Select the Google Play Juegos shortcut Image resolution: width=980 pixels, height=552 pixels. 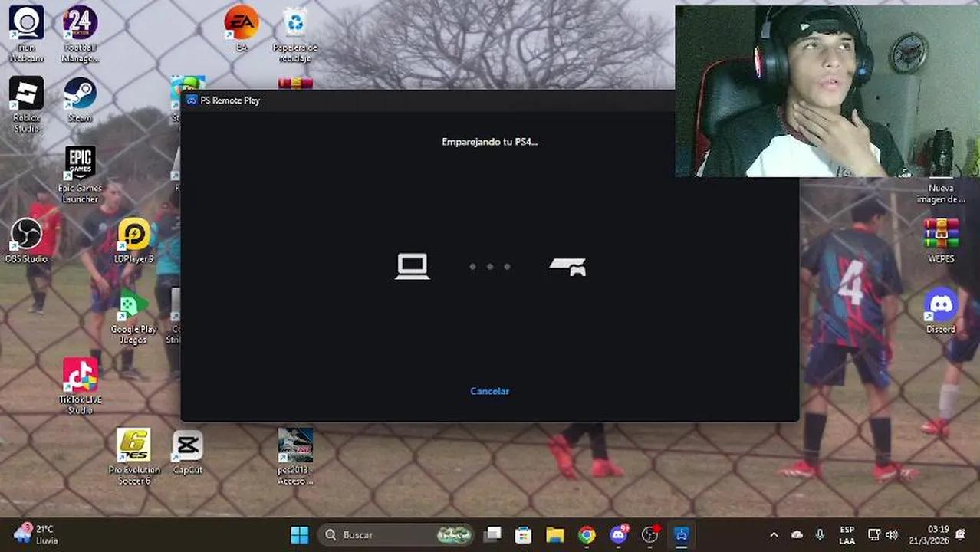coord(133,316)
